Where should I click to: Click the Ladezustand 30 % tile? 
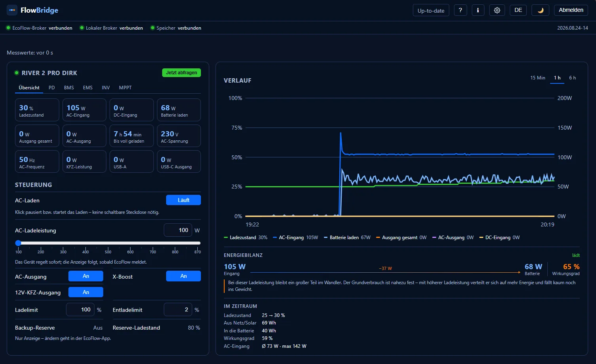coord(37,110)
